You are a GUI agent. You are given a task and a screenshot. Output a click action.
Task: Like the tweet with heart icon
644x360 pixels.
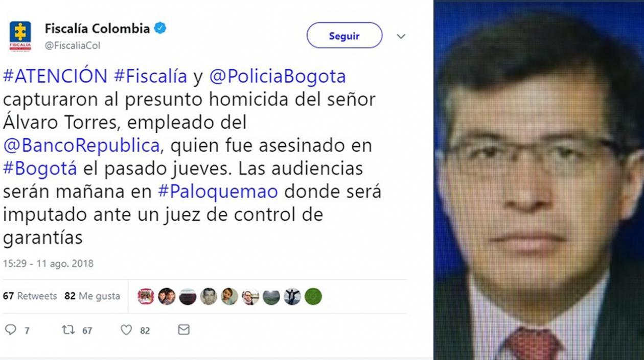[126, 330]
